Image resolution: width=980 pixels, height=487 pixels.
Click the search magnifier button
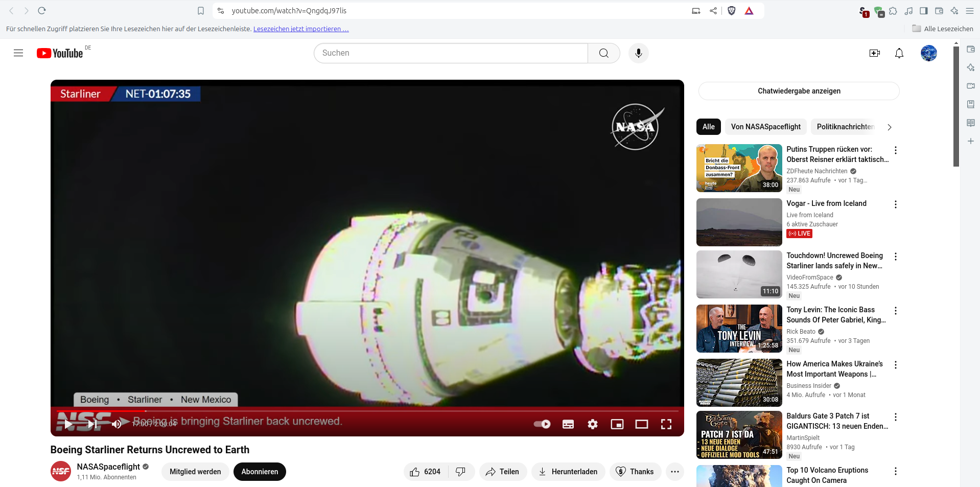603,53
